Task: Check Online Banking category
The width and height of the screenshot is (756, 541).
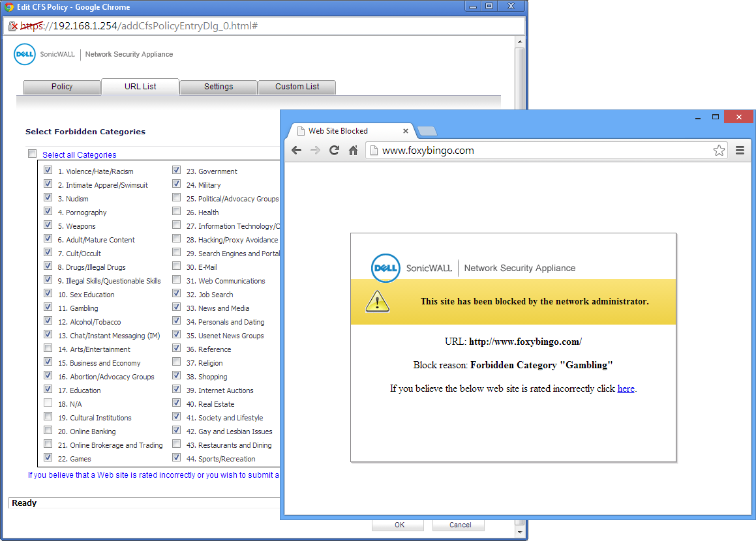Action: point(48,430)
